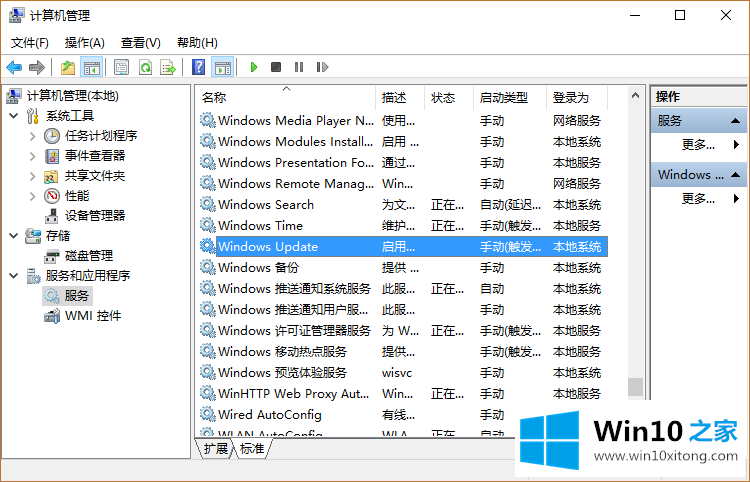Click the Export List toolbar icon
The image size is (750, 482).
[168, 67]
